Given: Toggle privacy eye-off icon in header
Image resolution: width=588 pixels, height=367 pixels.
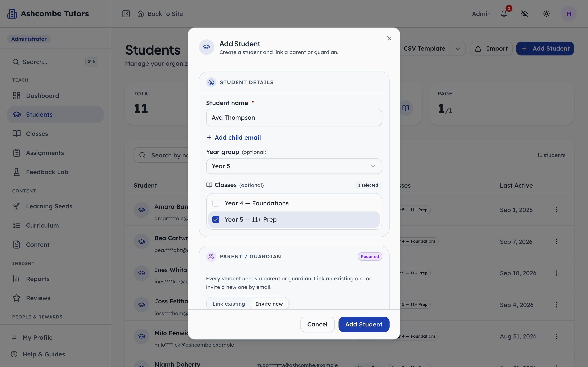Looking at the screenshot, I should [x=525, y=14].
